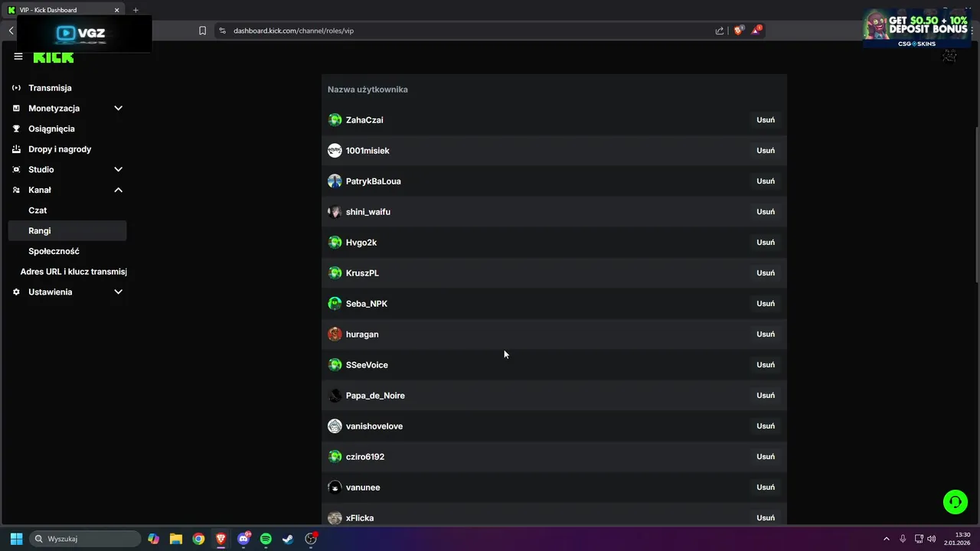Screen dimensions: 980x551
Task: Click the CSGOSkins deposit bonus banner
Action: coord(916,28)
